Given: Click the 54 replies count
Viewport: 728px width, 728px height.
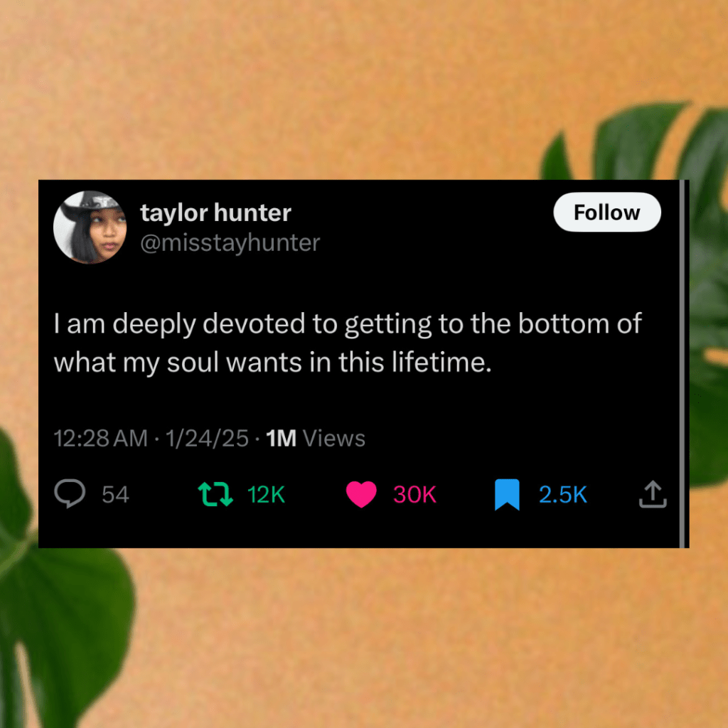Looking at the screenshot, I should point(115,495).
